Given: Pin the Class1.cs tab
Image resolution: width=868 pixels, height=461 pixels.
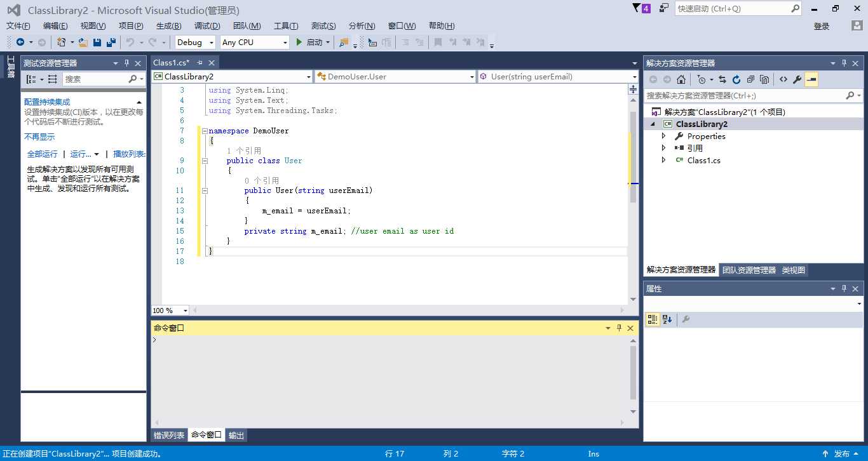Looking at the screenshot, I should [x=200, y=62].
